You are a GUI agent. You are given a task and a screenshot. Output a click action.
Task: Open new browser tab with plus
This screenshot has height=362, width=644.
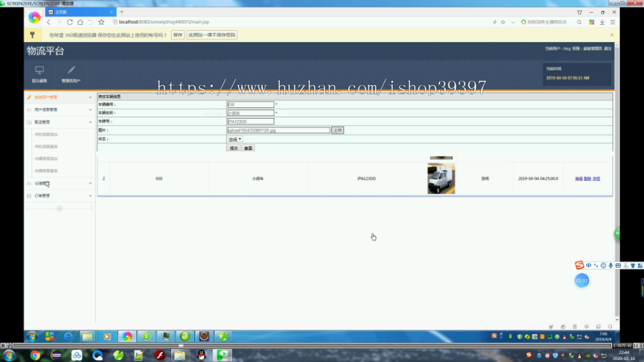coord(122,12)
